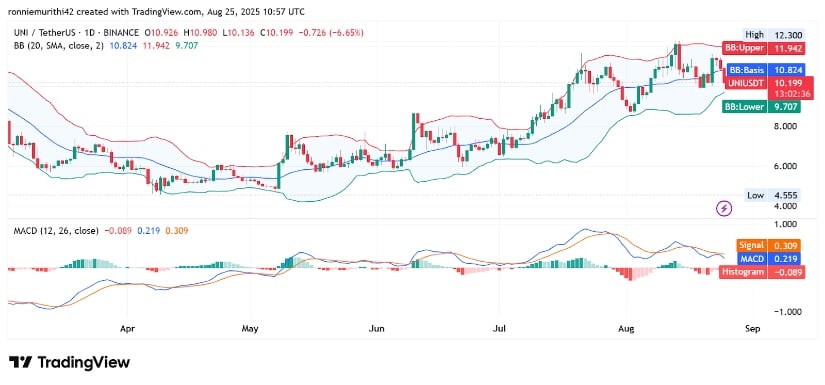Screen dimensions: 825x385
Task: Select the May date on time axis
Action: [x=250, y=329]
